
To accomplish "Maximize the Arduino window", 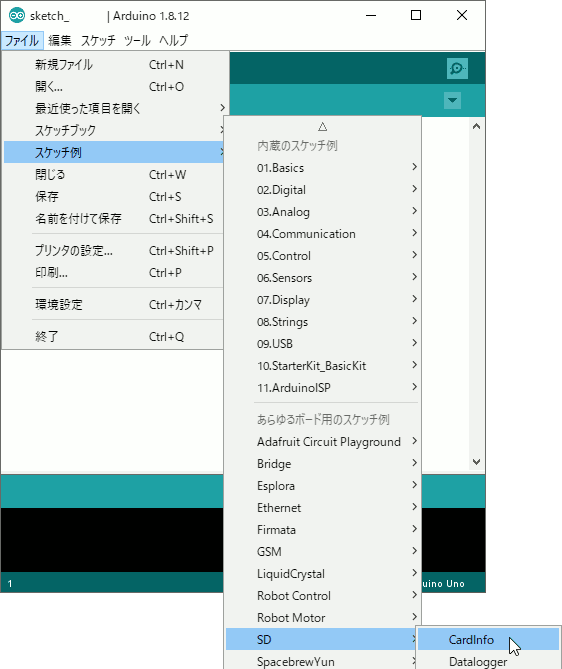I will coord(416,16).
